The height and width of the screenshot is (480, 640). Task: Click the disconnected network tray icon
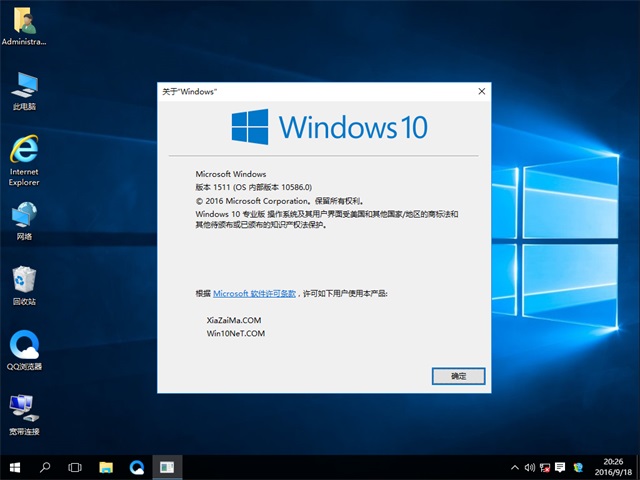(x=543, y=467)
